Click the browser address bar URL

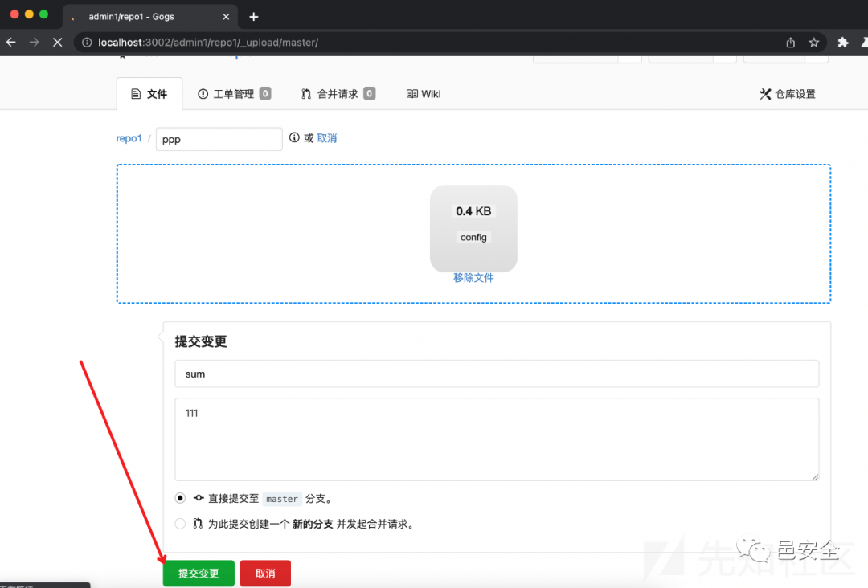point(201,42)
